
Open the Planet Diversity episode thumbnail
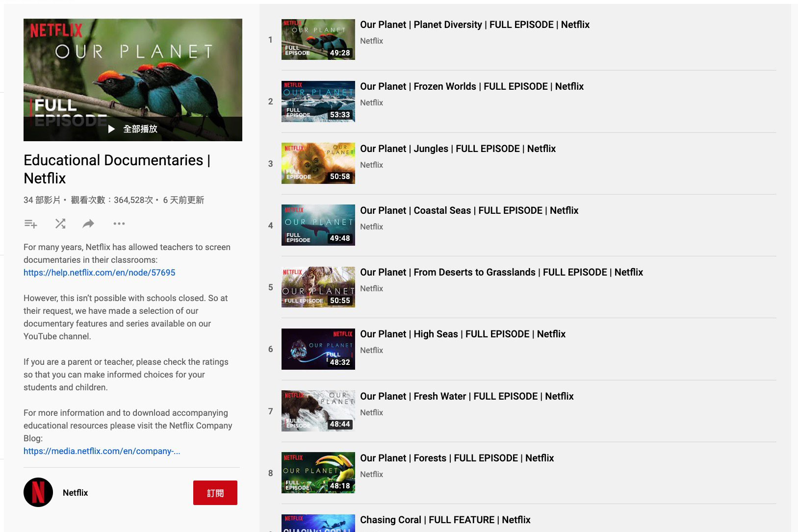pyautogui.click(x=318, y=40)
